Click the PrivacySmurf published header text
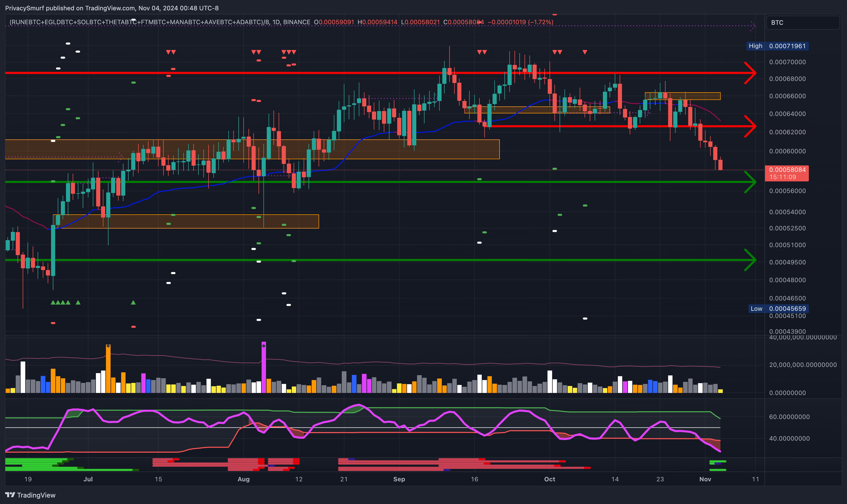Screen dimensions: 847x504 pos(112,8)
